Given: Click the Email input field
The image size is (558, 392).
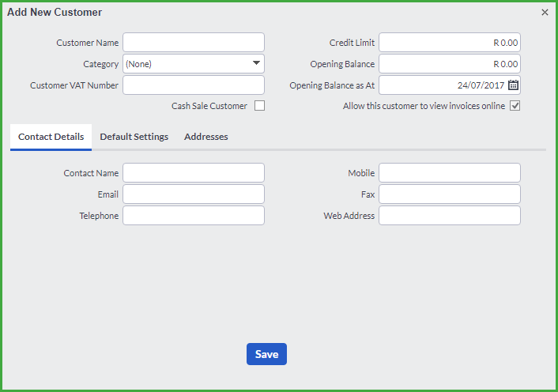Looking at the screenshot, I should pos(194,194).
